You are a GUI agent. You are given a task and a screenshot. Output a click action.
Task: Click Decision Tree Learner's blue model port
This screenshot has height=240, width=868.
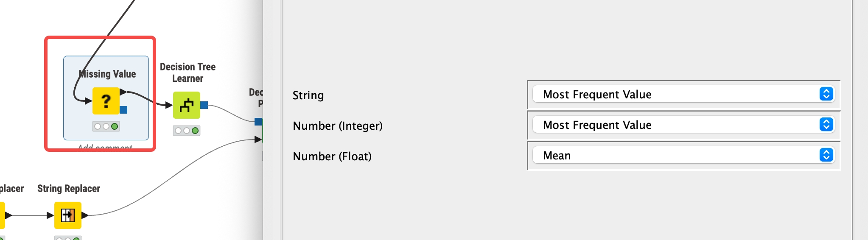[x=204, y=105]
